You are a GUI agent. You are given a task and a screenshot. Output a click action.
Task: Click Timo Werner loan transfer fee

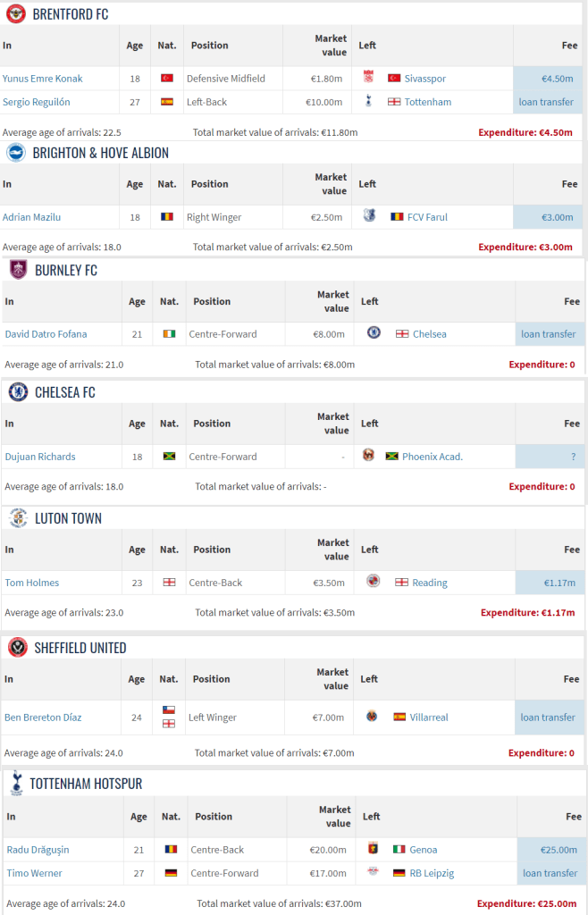[x=550, y=873]
